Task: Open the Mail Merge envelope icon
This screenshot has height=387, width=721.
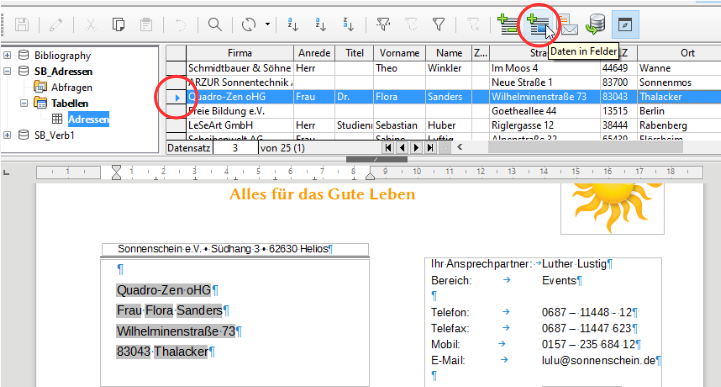Action: pos(568,24)
